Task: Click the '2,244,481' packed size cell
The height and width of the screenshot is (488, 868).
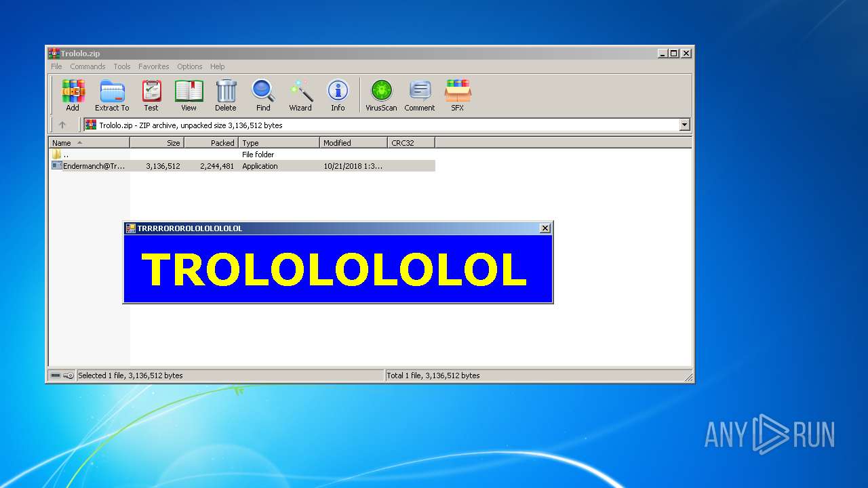Action: [217, 166]
